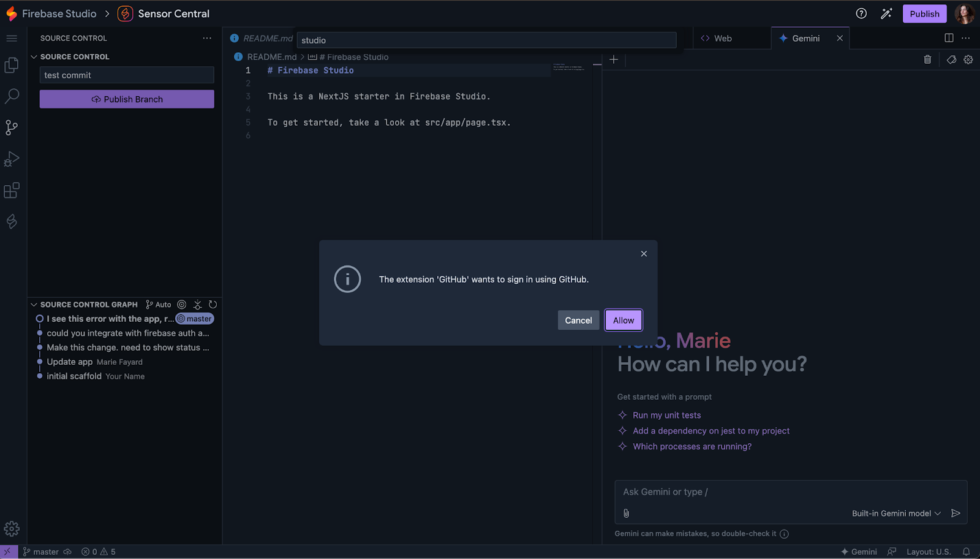Viewport: 980px width, 559px height.
Task: Open the Explorer files view
Action: click(12, 65)
